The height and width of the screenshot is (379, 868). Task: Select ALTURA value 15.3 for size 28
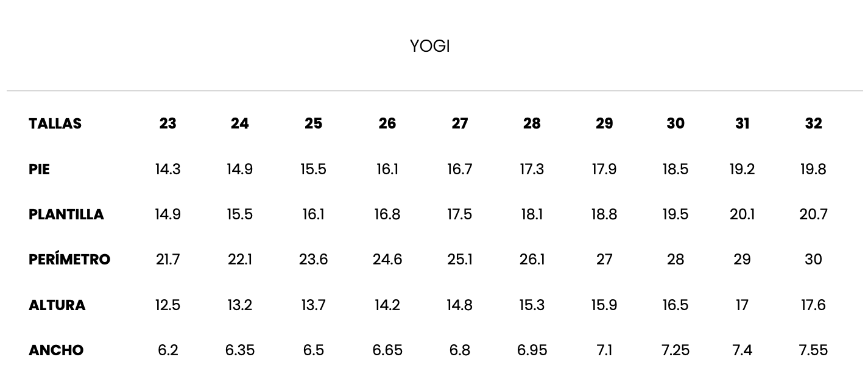pyautogui.click(x=532, y=305)
